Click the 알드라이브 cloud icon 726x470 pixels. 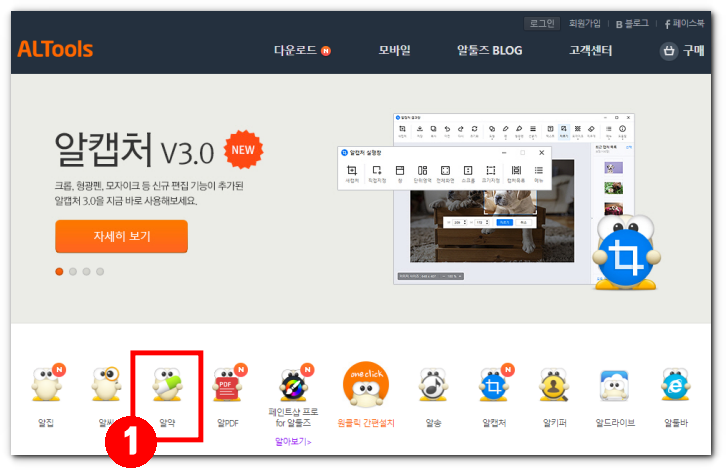click(x=614, y=385)
